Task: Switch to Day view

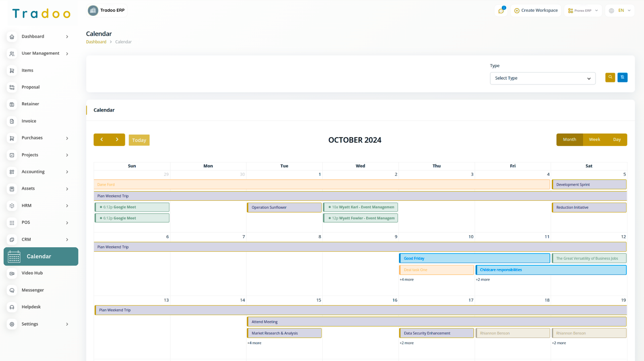Action: point(617,139)
